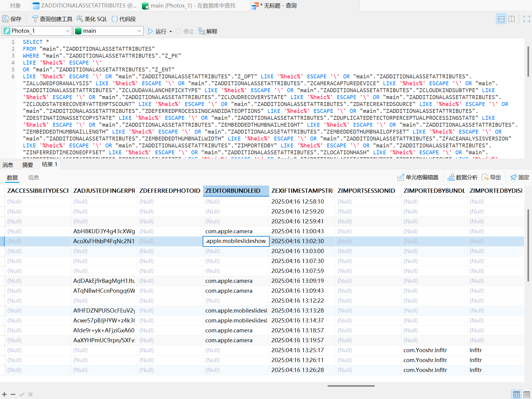Select the untitled query (无标题 - 查询) tab
The image size is (532, 399).
tap(304, 6)
